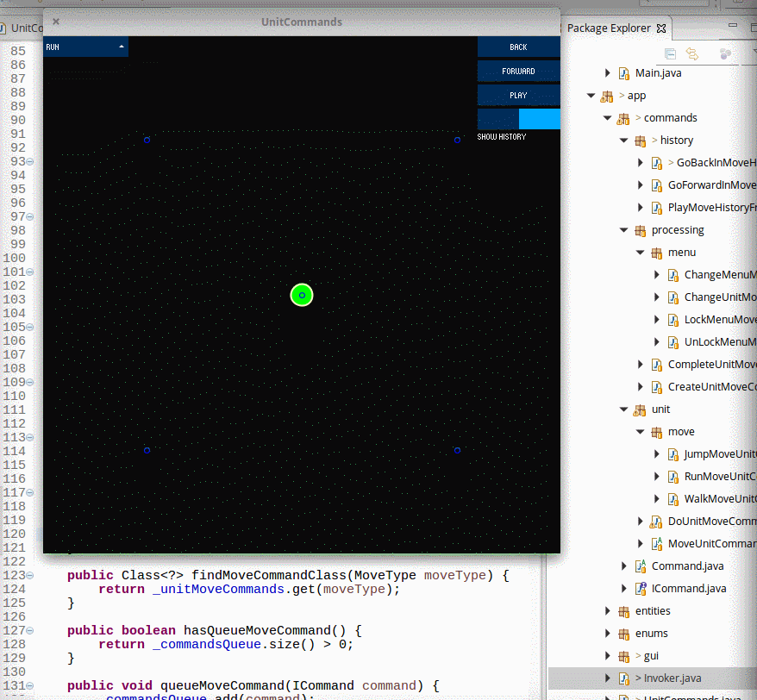Click the PLAY button in UnitCommands
This screenshot has height=700, width=757.
coord(518,95)
